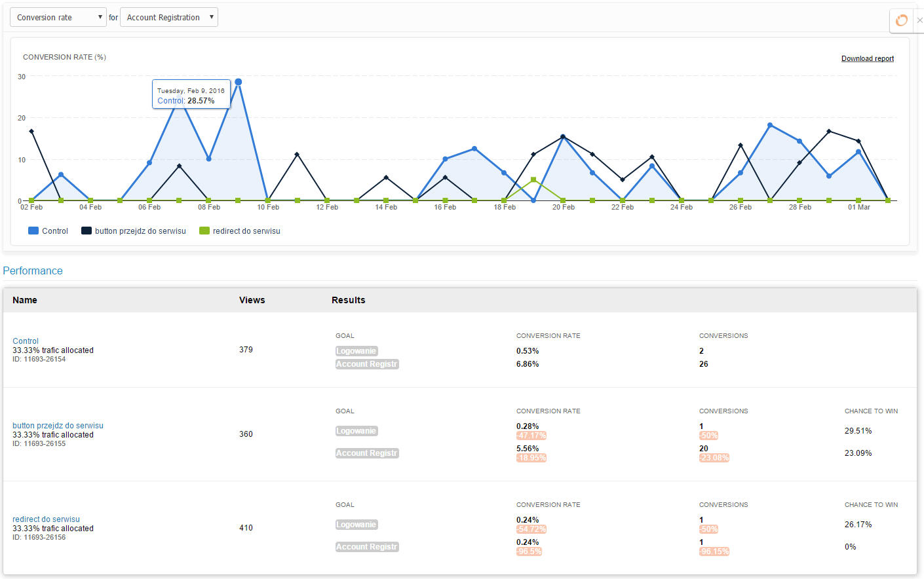Click the Views column header
The height and width of the screenshot is (579, 924).
tap(252, 300)
